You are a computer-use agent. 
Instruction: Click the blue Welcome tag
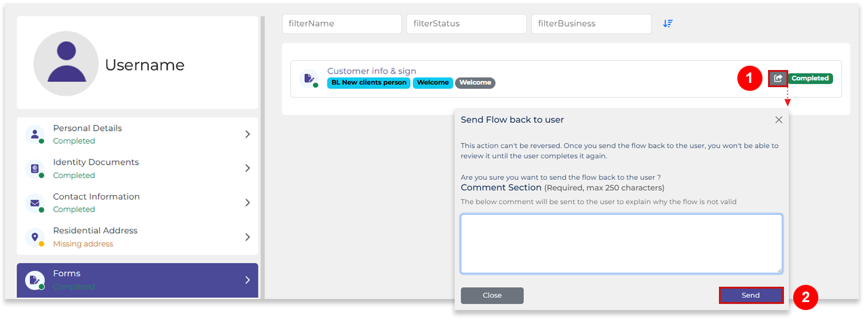[x=433, y=82]
